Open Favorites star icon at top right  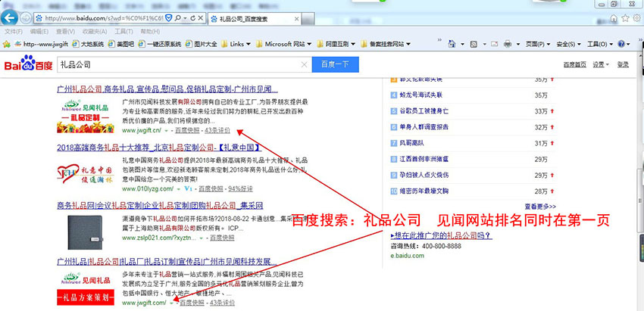click(x=625, y=18)
